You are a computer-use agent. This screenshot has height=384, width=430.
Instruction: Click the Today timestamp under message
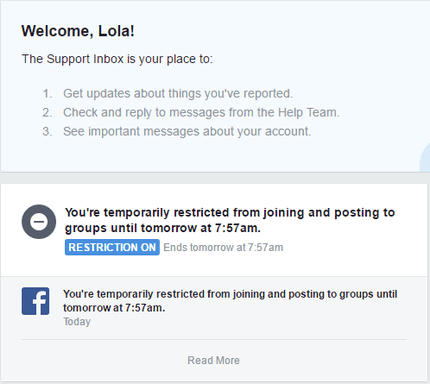pos(77,322)
